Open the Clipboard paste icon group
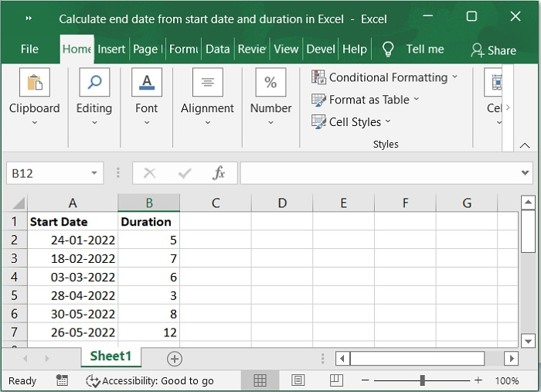541x392 pixels. tap(34, 83)
